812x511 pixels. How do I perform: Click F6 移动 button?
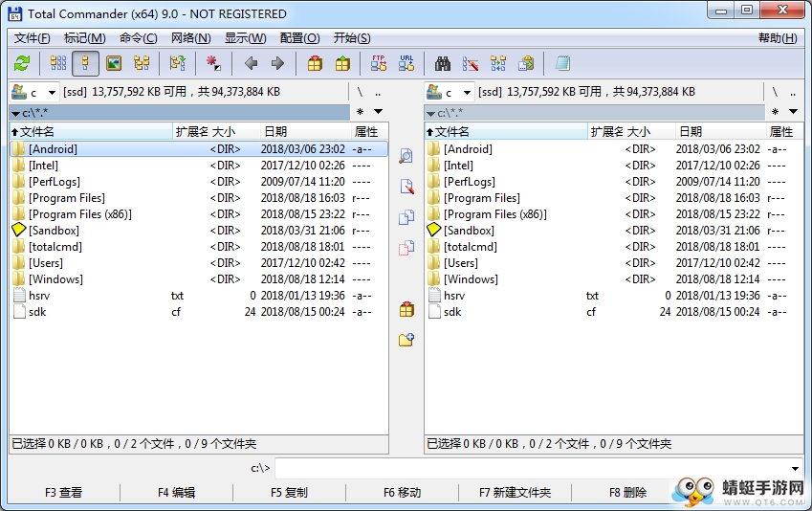[403, 493]
